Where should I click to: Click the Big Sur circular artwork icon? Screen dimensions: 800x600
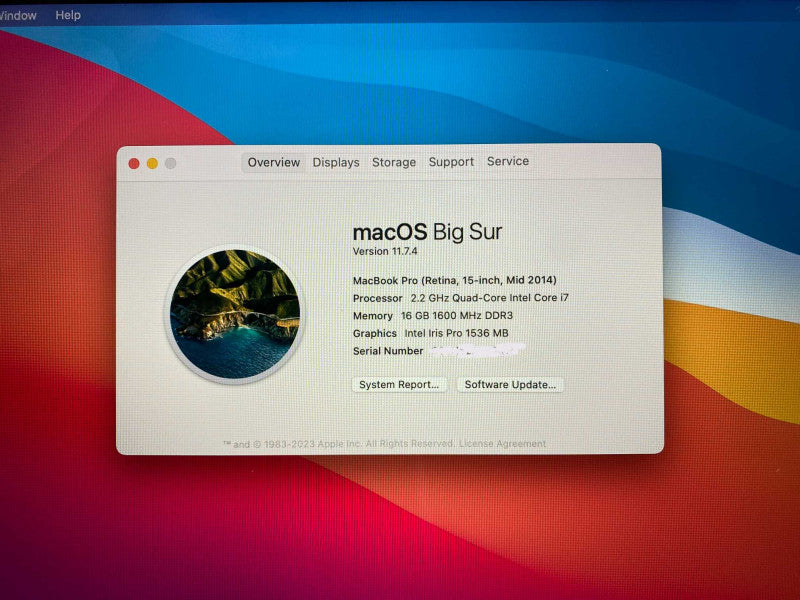point(234,314)
